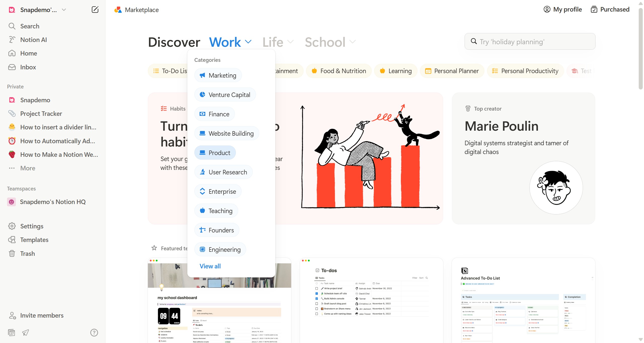This screenshot has height=343, width=644.
Task: Open Marie Poulin top creator card
Action: click(523, 158)
